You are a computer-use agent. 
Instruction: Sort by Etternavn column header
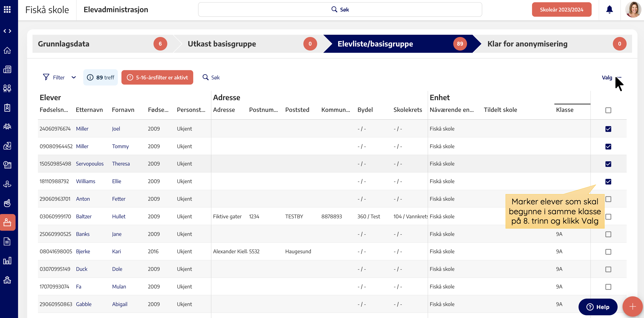(89, 110)
